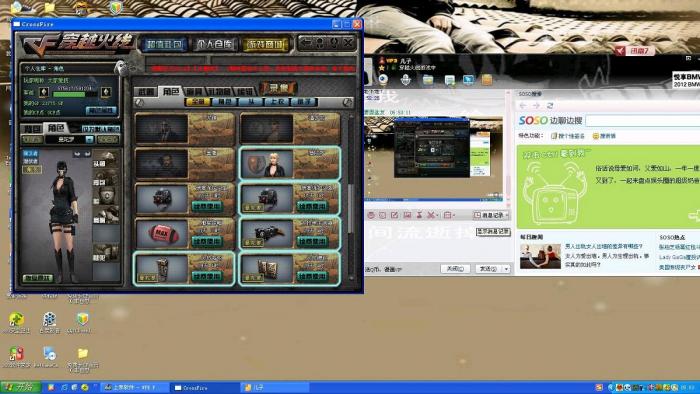700x394 pixels.
Task: Start a video call in QQ chat
Action: click(x=383, y=79)
